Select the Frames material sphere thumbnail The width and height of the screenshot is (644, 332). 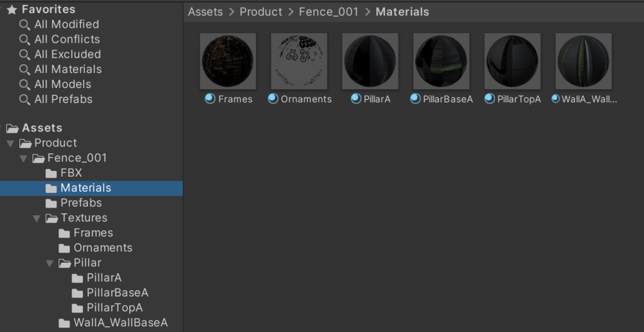point(228,61)
